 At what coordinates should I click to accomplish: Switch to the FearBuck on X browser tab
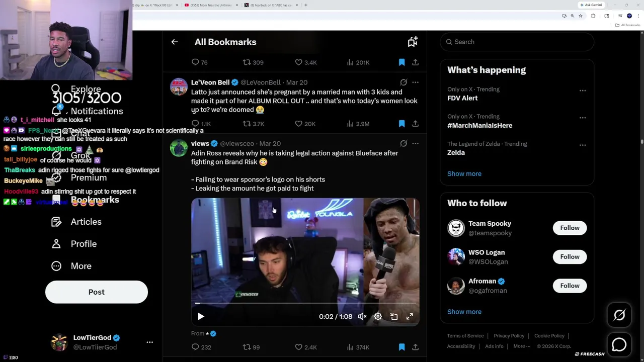pyautogui.click(x=272, y=5)
